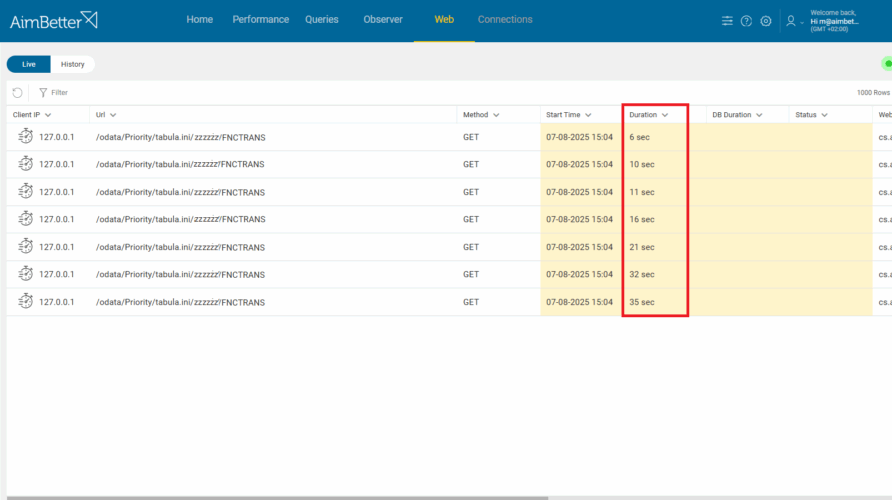
Task: Open the Observer tab
Action: (383, 19)
